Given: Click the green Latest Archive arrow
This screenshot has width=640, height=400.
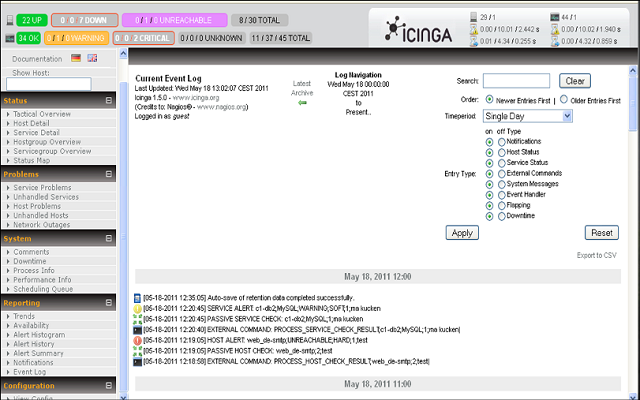Looking at the screenshot, I should point(302,103).
